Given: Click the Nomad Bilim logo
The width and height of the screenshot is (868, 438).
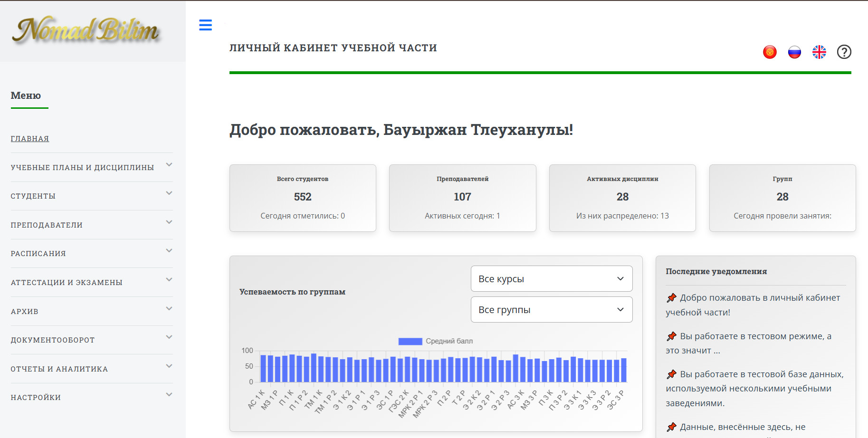Looking at the screenshot, I should pos(86,30).
